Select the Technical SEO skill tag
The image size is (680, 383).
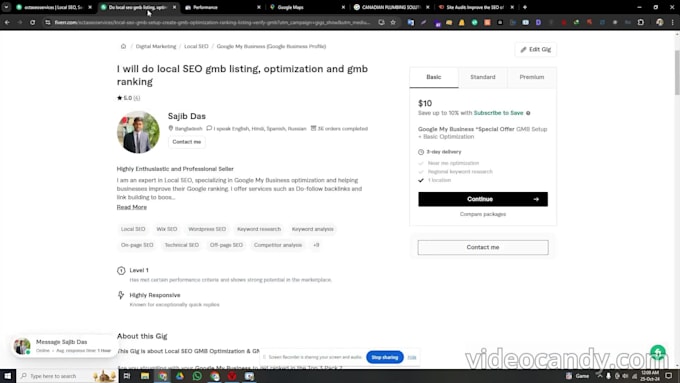click(181, 245)
